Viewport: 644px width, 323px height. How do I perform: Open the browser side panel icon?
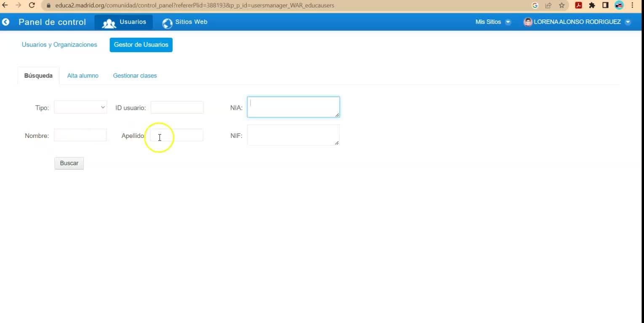point(605,5)
